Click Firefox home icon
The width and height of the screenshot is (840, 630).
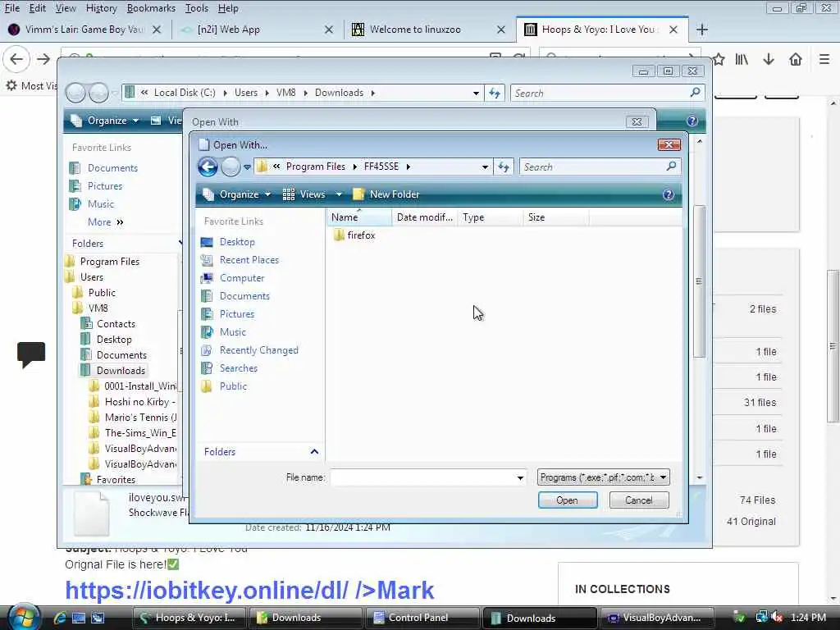click(796, 59)
